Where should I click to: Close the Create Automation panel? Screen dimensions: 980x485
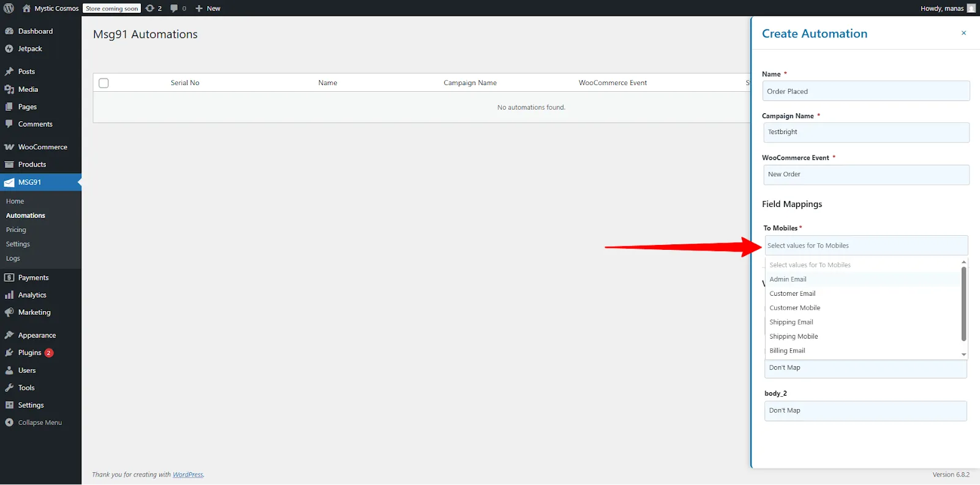963,33
